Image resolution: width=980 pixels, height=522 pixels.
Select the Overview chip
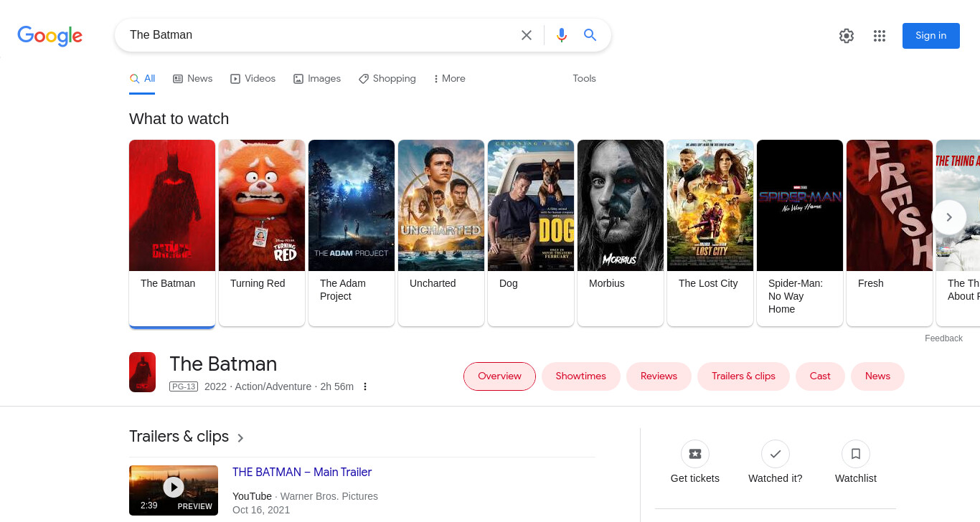[x=499, y=376]
